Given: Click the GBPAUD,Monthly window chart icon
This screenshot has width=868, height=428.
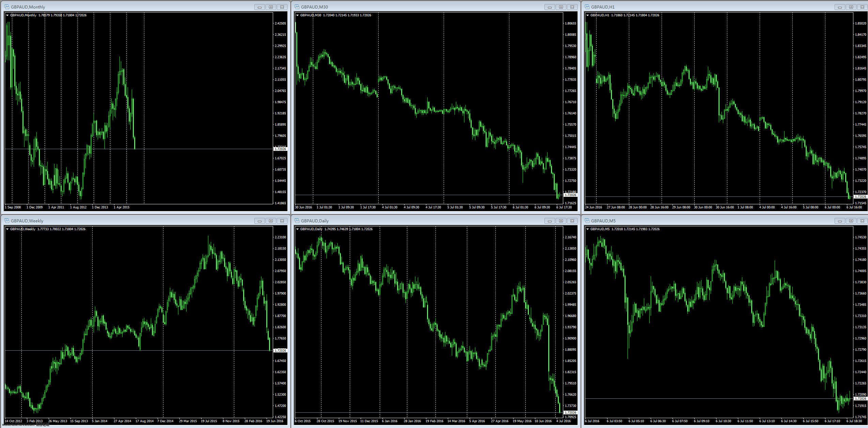Looking at the screenshot, I should (x=7, y=7).
